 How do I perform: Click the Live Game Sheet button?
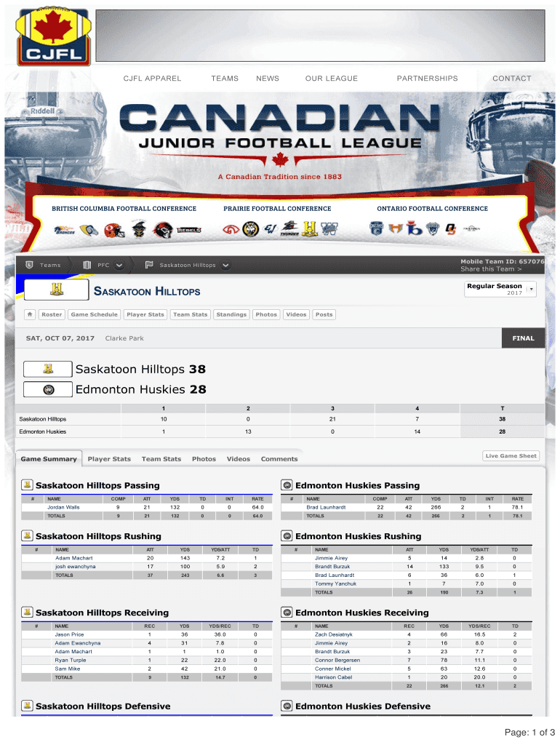tap(511, 456)
